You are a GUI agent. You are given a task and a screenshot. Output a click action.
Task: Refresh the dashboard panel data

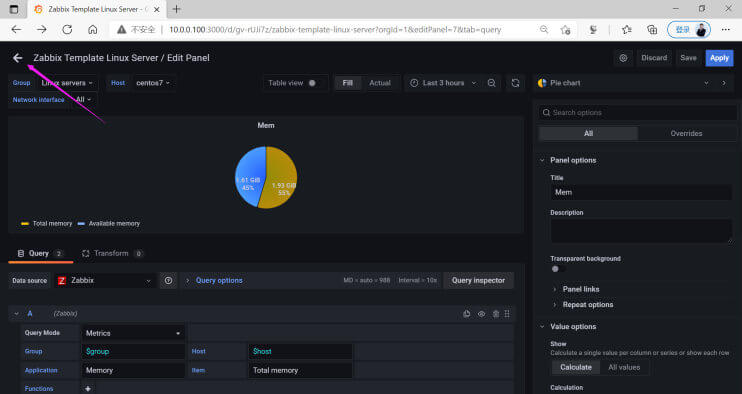click(515, 83)
